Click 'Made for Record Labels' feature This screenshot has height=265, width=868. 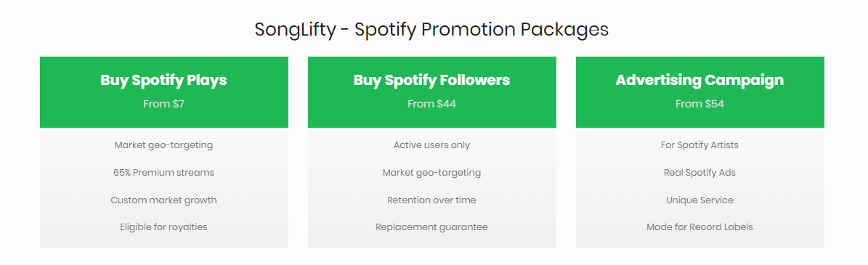(x=699, y=227)
